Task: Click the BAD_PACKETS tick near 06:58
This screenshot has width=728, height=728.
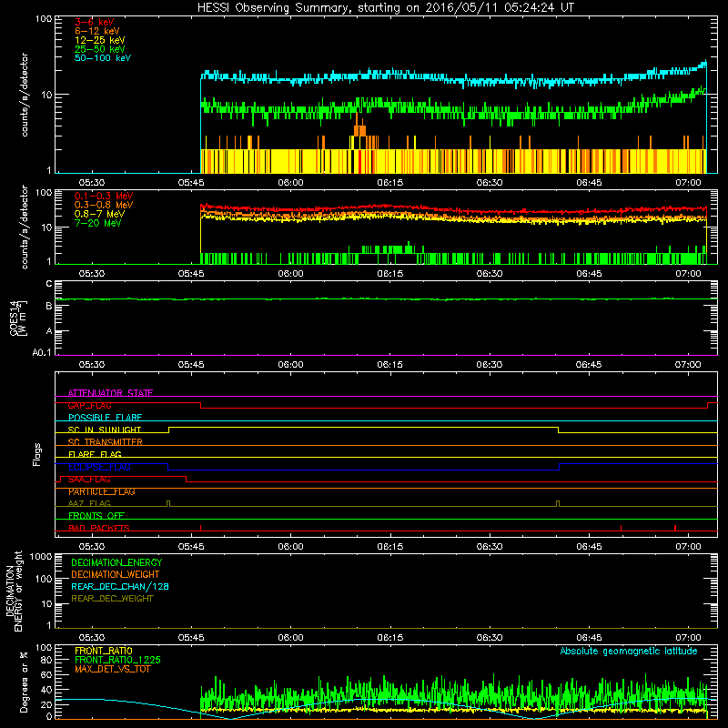Action: (x=675, y=528)
